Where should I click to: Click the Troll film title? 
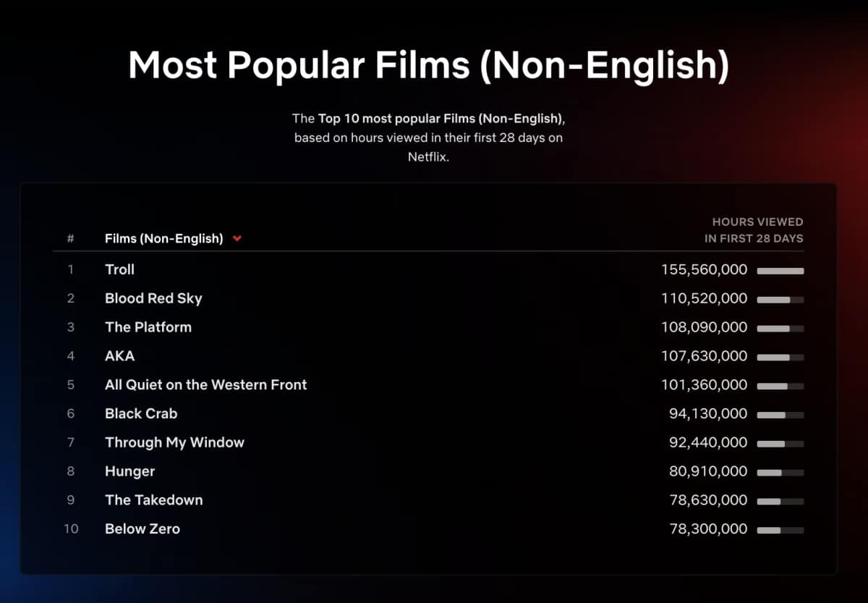pyautogui.click(x=119, y=269)
